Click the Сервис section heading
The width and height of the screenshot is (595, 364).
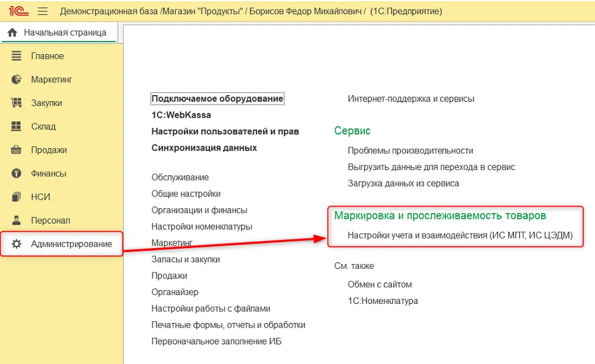[x=352, y=131]
